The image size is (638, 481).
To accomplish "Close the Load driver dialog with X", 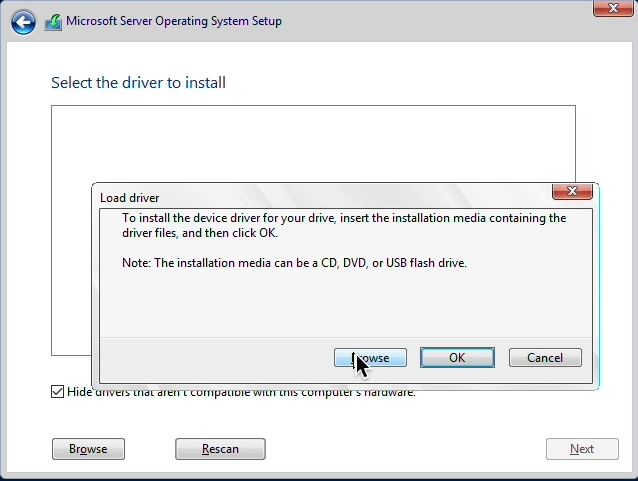I will (x=572, y=191).
